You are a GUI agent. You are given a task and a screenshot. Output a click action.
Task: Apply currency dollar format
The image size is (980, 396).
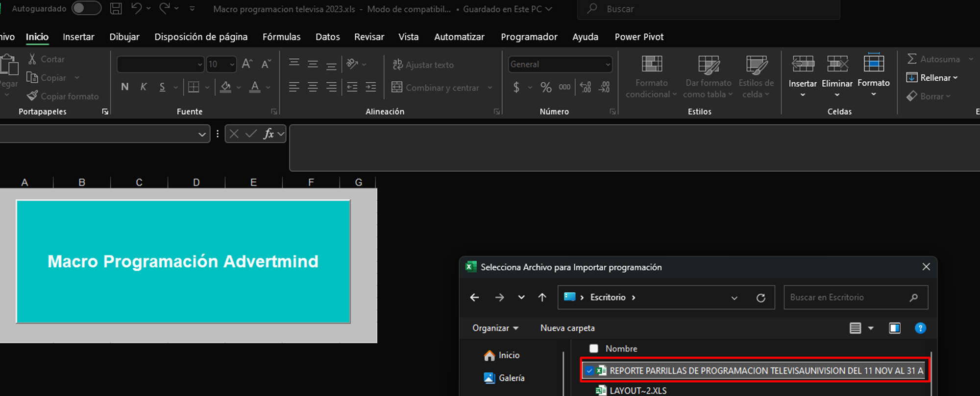[x=516, y=88]
